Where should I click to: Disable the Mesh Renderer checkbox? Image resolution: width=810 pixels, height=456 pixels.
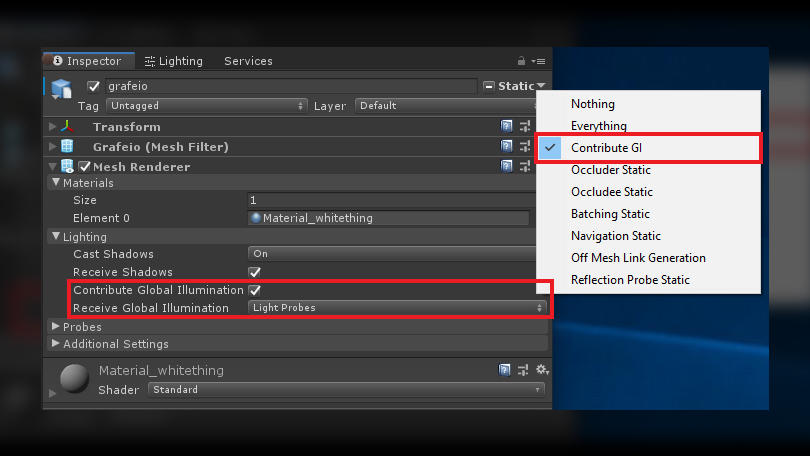tap(85, 166)
